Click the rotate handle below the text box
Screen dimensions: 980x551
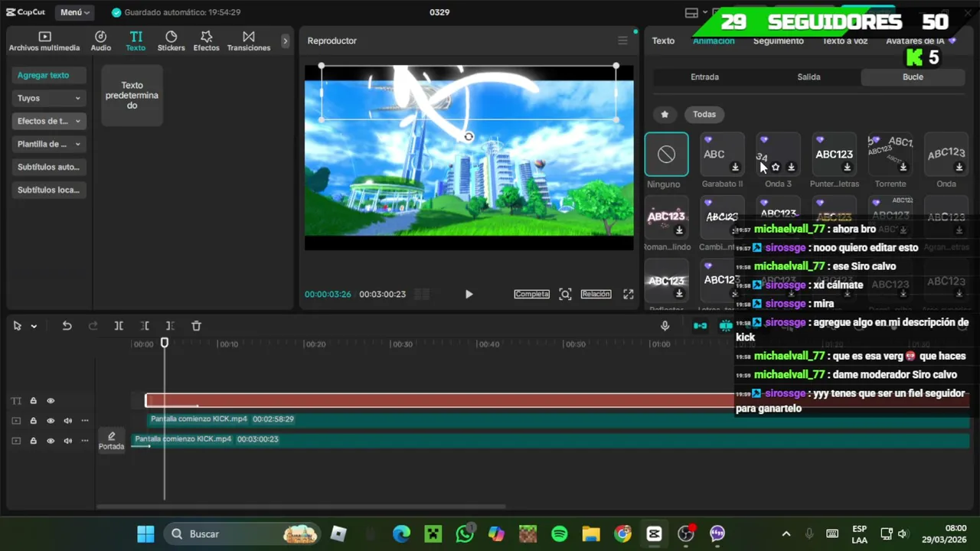click(x=469, y=137)
